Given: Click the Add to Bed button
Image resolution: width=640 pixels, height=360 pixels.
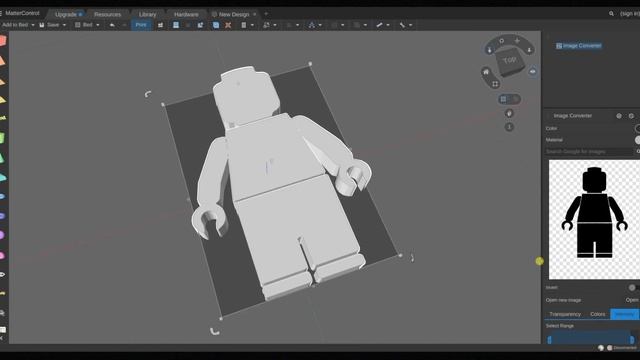Looking at the screenshot, I should click(x=15, y=25).
